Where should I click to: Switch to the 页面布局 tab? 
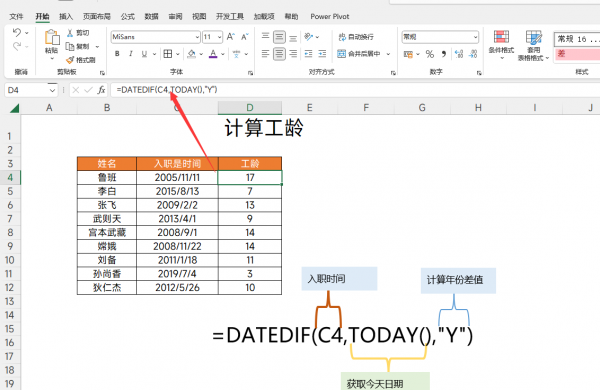(x=97, y=16)
